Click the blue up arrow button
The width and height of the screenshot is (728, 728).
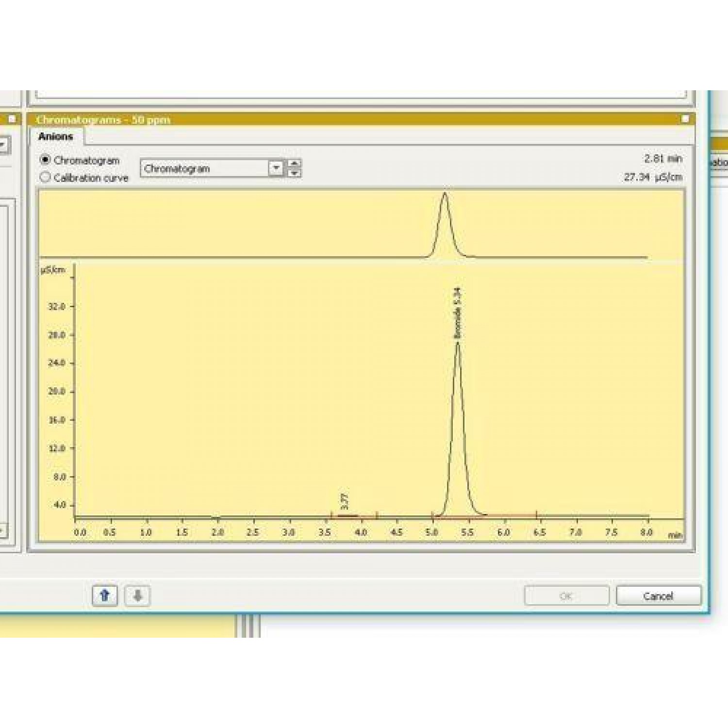point(105,596)
